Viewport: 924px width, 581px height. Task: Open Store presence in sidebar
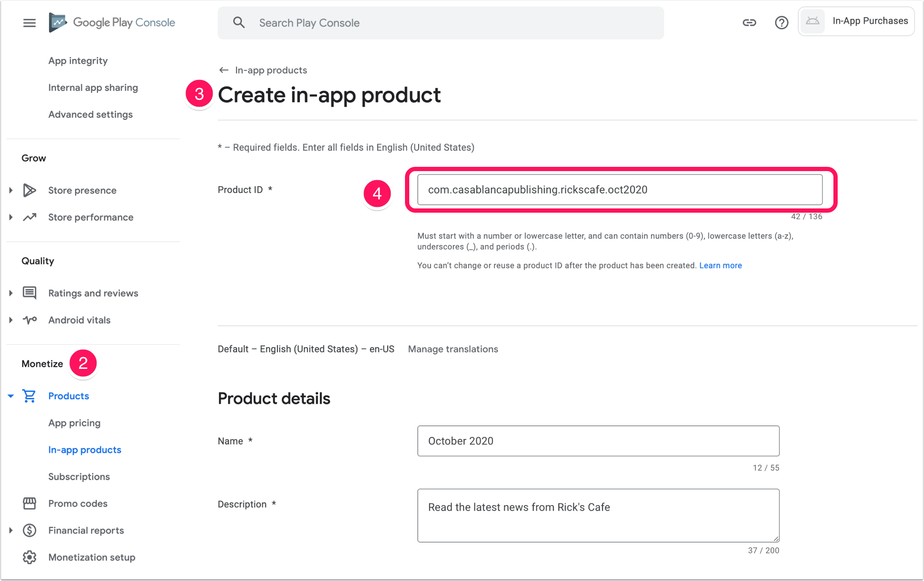pos(82,190)
